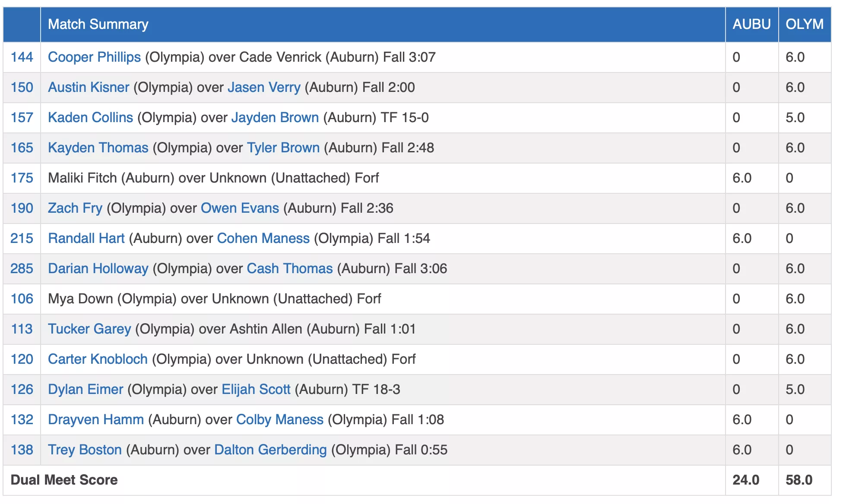Open Carter Knobloch wrestler link

tap(98, 359)
